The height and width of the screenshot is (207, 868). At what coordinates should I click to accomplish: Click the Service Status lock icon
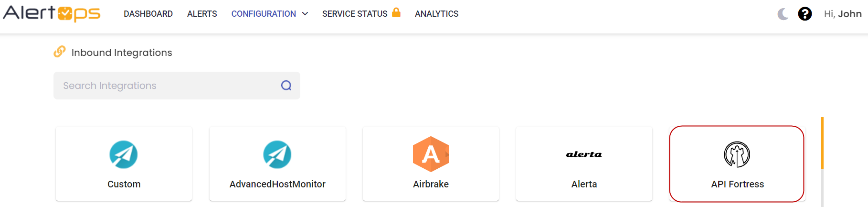396,12
